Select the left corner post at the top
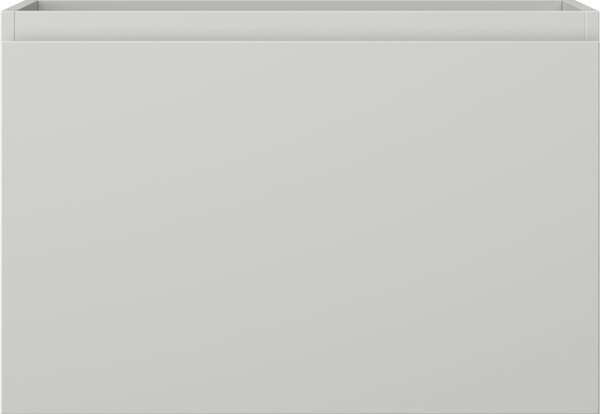 [8, 25]
